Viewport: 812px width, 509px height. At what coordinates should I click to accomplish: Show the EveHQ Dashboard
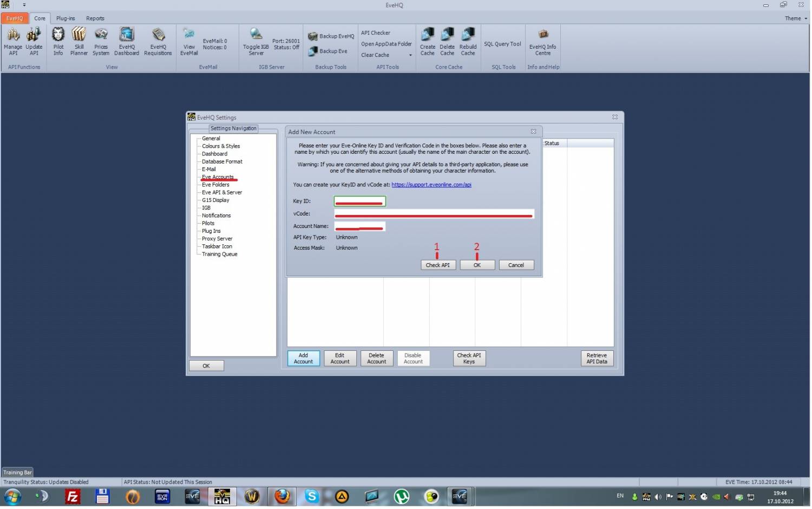pos(127,42)
